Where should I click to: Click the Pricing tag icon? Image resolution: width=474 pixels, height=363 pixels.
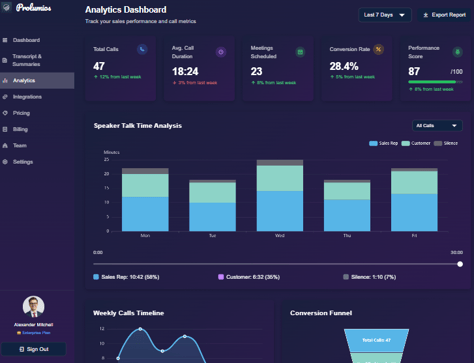5,113
